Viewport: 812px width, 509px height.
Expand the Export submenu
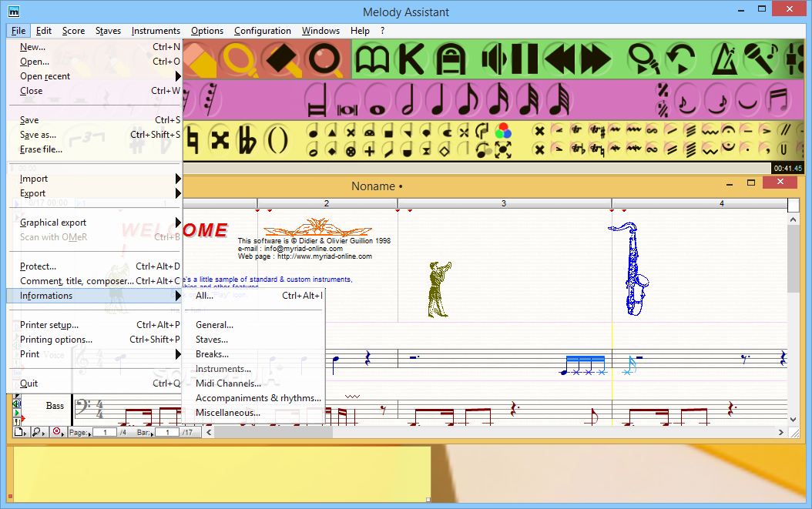95,193
